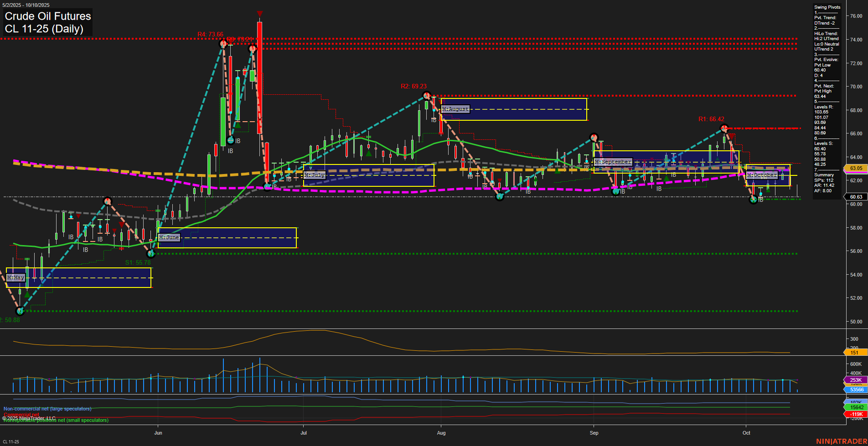The height and width of the screenshot is (446, 868).
Task: Click the 5/2/2025 - 10/10/2025 date range header
Action: click(x=26, y=5)
